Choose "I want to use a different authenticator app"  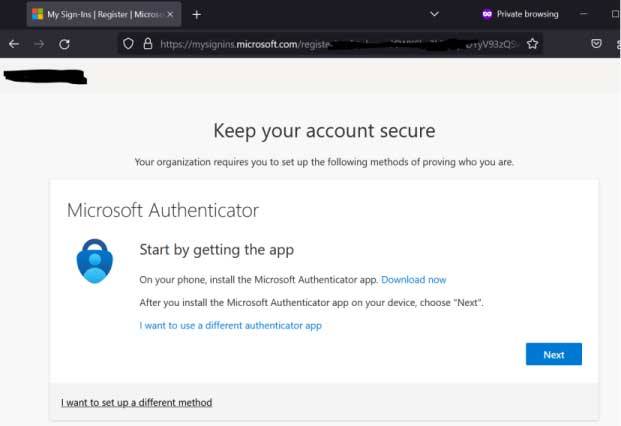tap(230, 325)
